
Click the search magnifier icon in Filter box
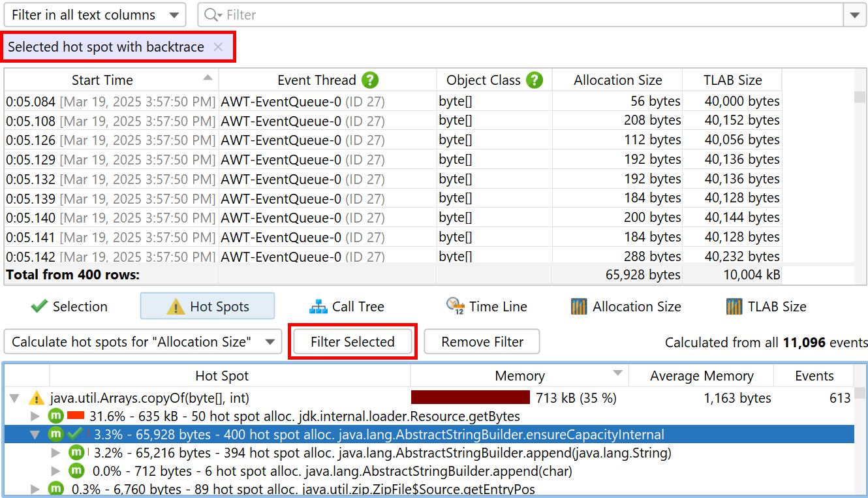(x=211, y=15)
